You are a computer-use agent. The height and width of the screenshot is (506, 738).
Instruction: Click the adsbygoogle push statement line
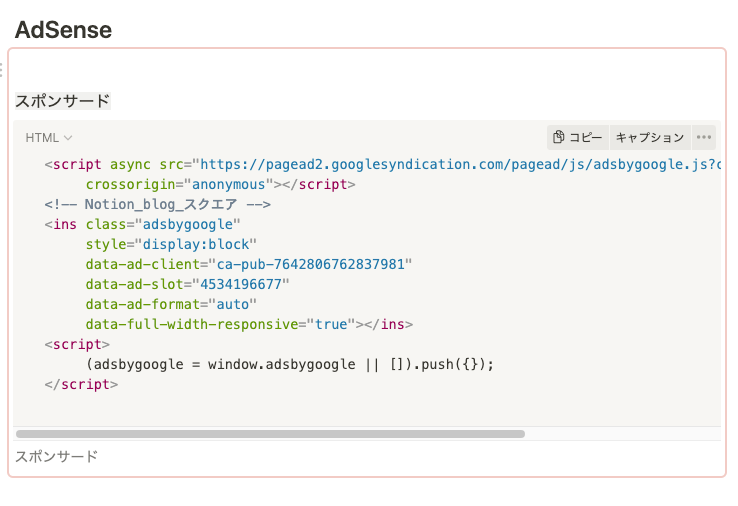[x=289, y=364]
